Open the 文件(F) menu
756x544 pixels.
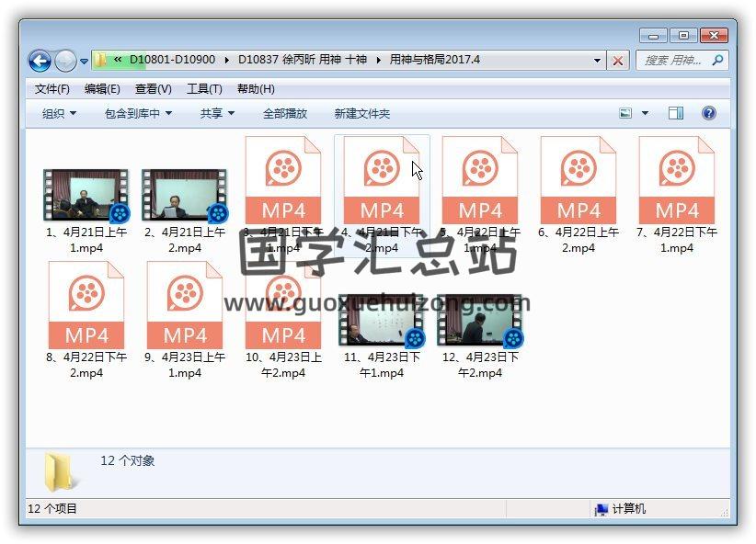[x=52, y=89]
